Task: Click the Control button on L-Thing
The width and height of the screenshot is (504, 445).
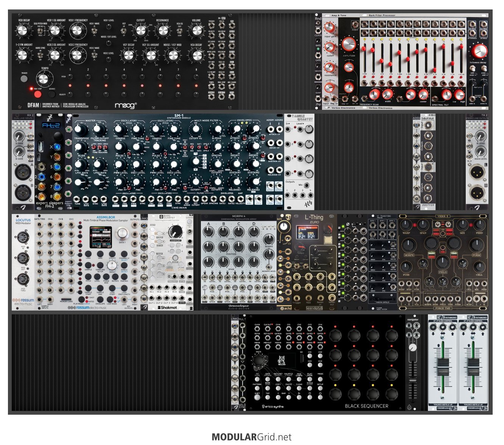Action: click(328, 240)
